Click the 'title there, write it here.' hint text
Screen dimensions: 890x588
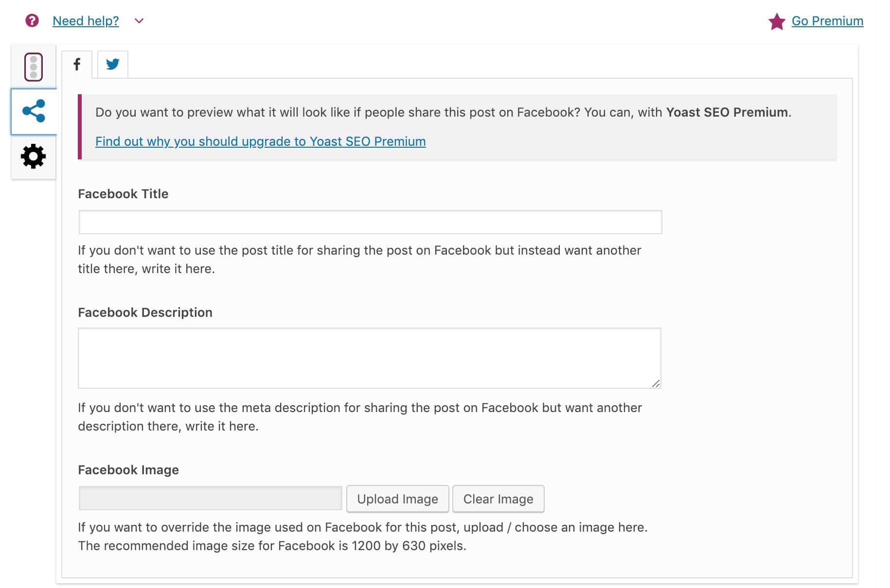[x=146, y=269]
